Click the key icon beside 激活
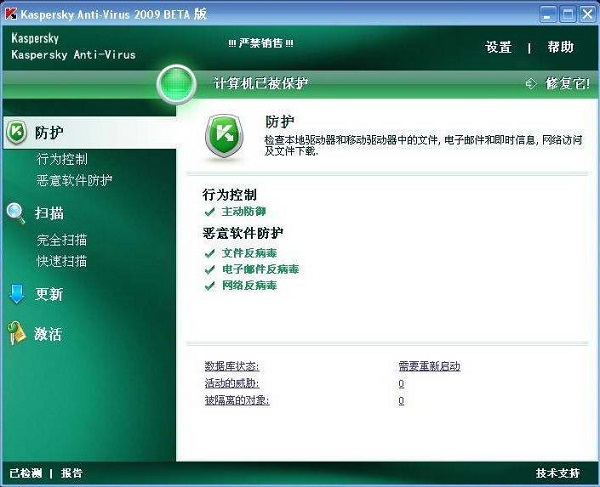The height and width of the screenshot is (487, 600). [16, 334]
